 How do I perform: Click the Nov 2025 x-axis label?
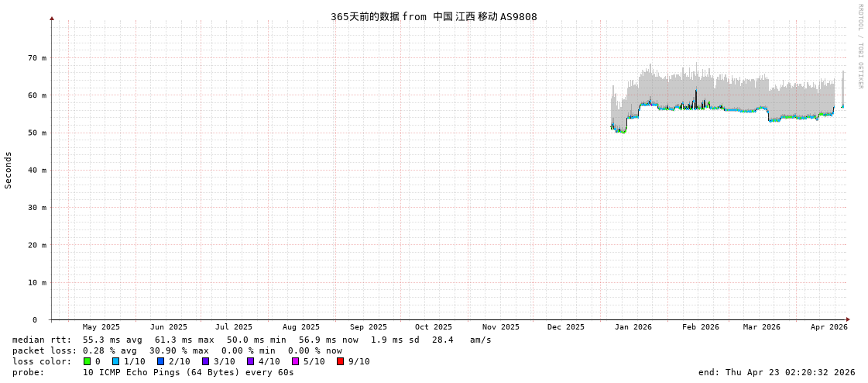pos(500,327)
